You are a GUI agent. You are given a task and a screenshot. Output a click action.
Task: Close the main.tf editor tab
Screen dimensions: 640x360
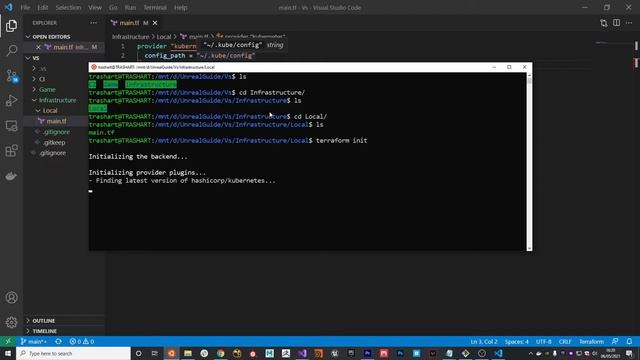point(155,23)
